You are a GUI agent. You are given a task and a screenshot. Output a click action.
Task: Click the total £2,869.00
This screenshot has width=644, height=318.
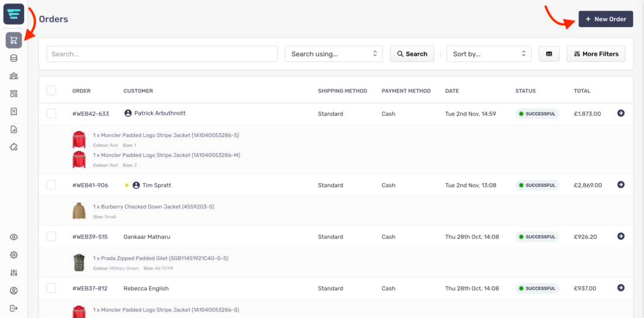pos(588,185)
